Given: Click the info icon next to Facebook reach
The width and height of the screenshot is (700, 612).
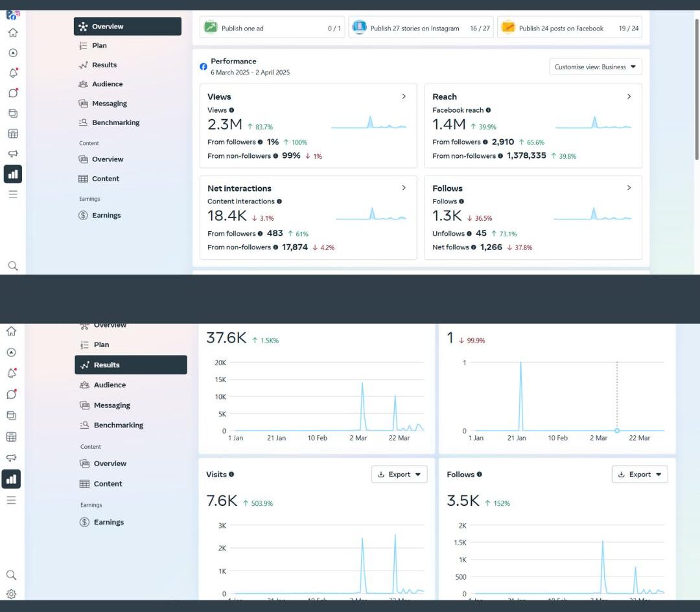Looking at the screenshot, I should click(488, 110).
